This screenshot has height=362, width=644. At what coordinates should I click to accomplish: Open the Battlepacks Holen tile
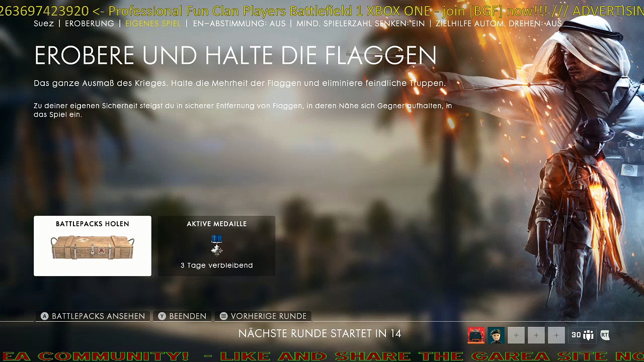(93, 224)
